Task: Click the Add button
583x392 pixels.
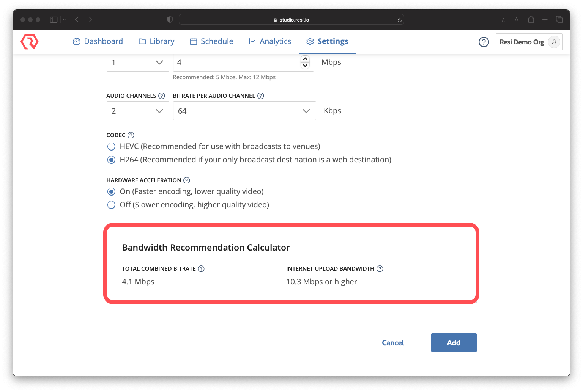Action: point(454,343)
